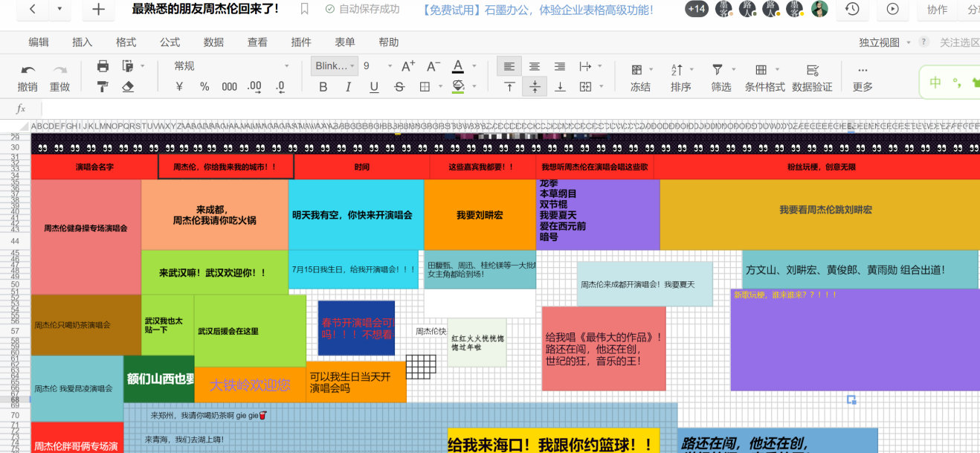980x453 pixels.
Task: Click the print icon in the toolbar
Action: (103, 66)
